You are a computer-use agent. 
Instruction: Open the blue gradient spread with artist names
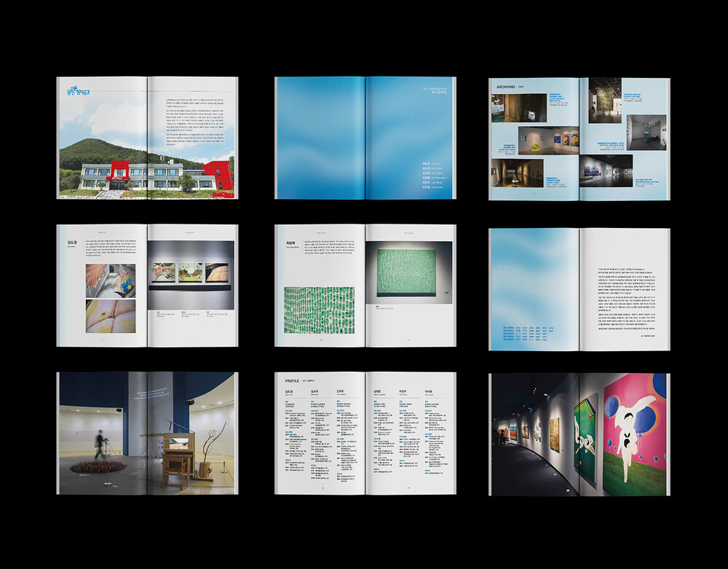(x=365, y=138)
